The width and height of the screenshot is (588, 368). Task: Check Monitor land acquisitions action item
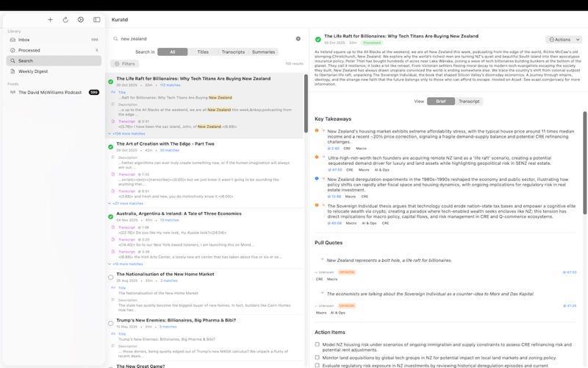pos(318,358)
